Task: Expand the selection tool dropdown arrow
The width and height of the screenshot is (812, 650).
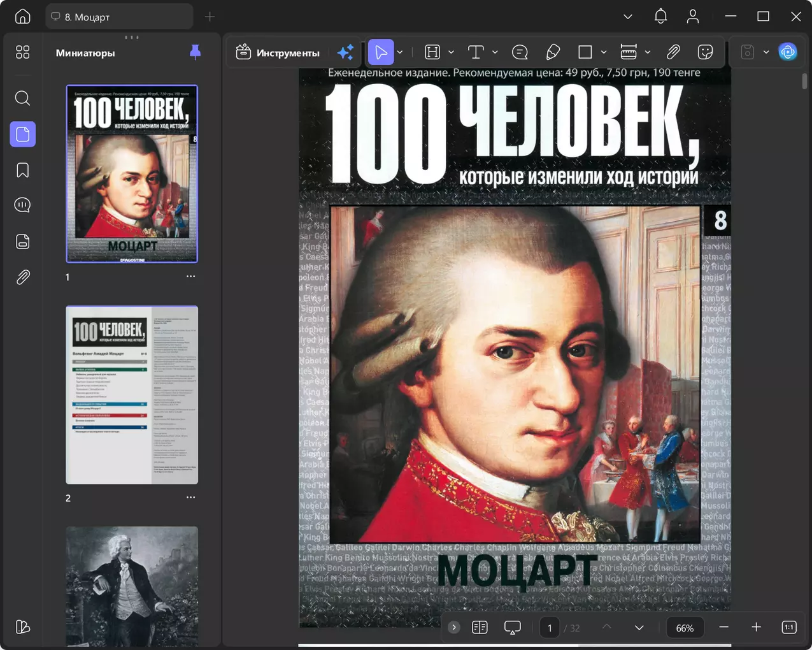Action: pyautogui.click(x=400, y=52)
